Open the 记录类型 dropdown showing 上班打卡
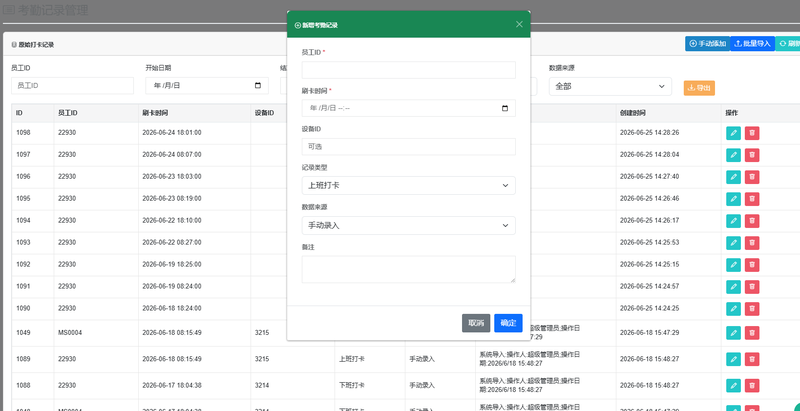This screenshot has height=411, width=800. click(409, 186)
